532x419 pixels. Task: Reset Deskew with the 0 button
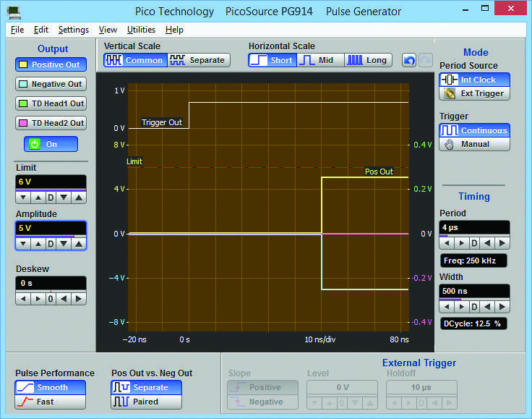51,298
